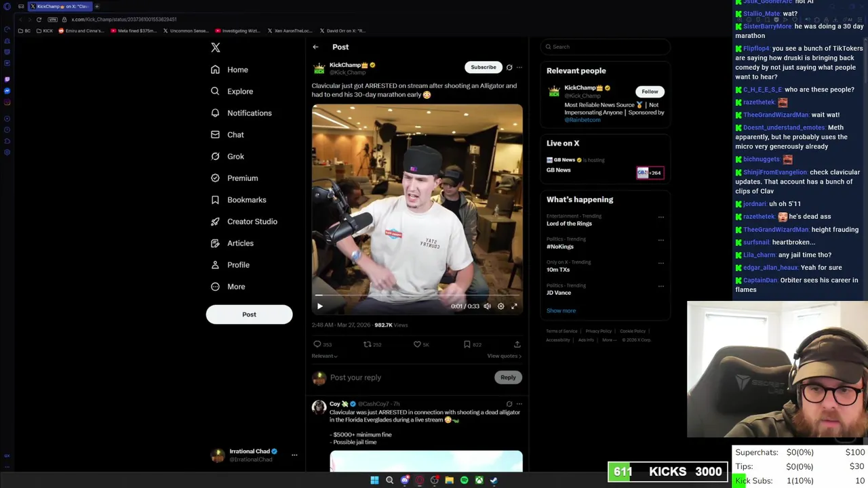Open Steam from taskbar

[494, 480]
